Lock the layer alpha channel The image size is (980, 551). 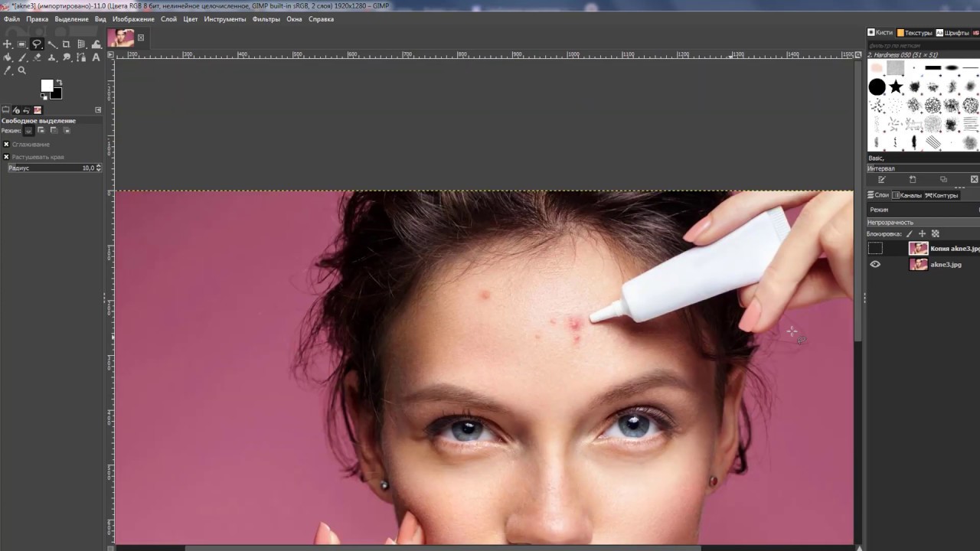pos(935,233)
